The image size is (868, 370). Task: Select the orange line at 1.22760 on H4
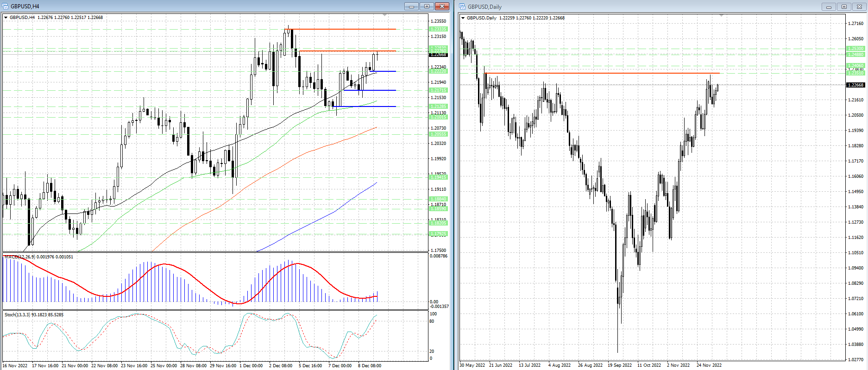click(348, 51)
